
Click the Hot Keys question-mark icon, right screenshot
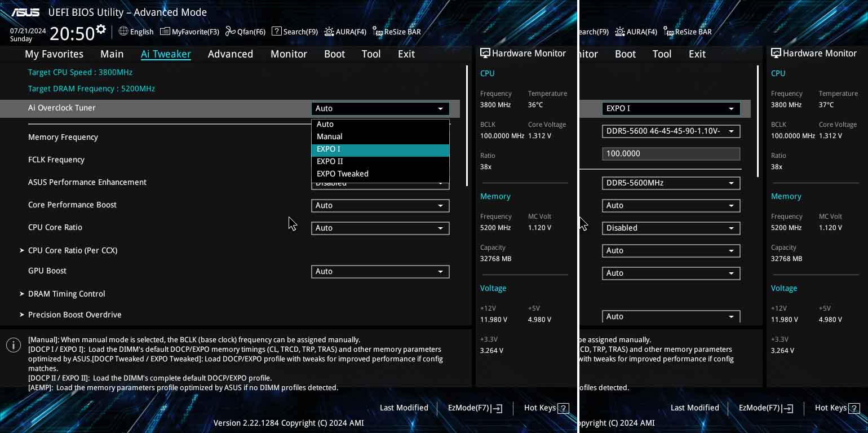pos(854,408)
